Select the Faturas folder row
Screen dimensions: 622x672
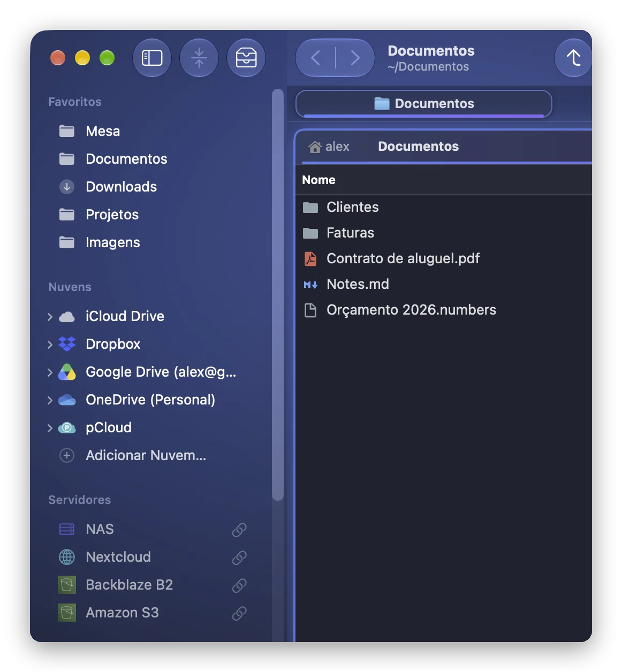coord(444,233)
